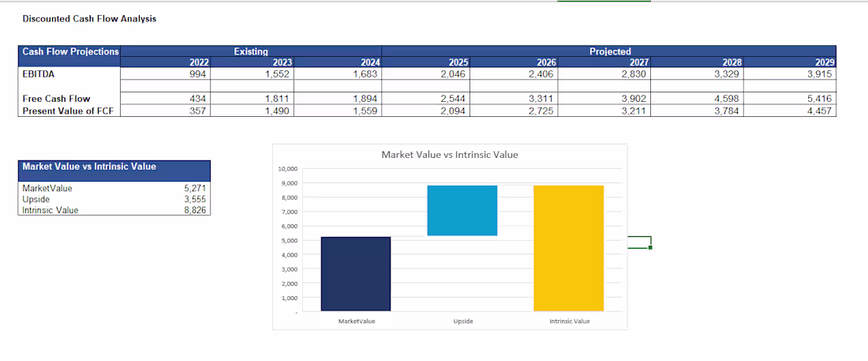Select EBITDA value 3,329

[698, 73]
